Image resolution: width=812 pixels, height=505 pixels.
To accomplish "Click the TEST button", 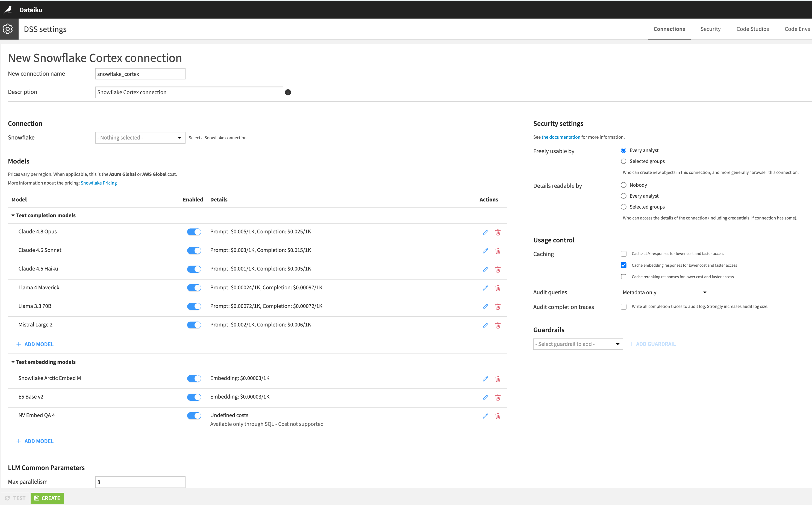I will pyautogui.click(x=15, y=498).
